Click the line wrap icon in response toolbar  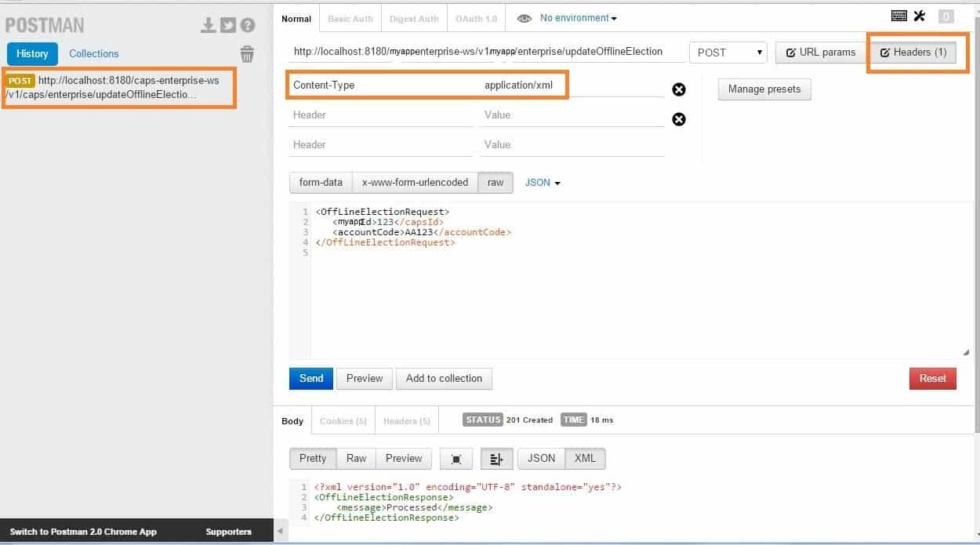[497, 458]
